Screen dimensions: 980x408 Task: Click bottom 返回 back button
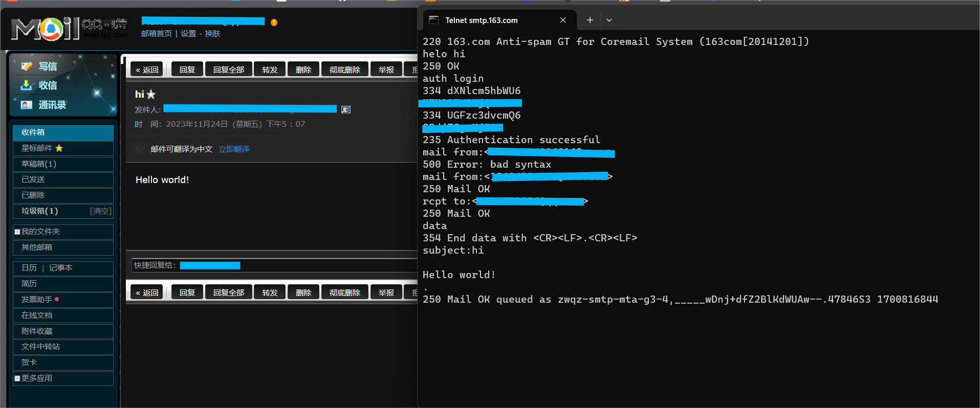pyautogui.click(x=147, y=292)
